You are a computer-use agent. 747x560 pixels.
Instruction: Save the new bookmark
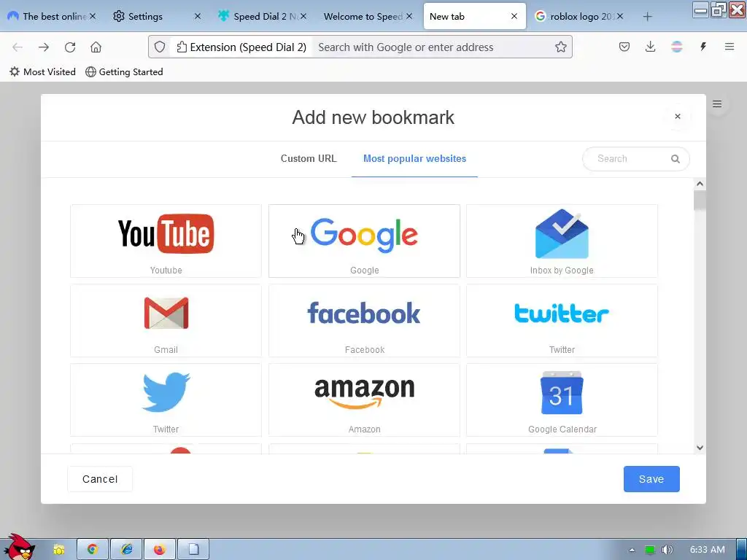click(651, 479)
